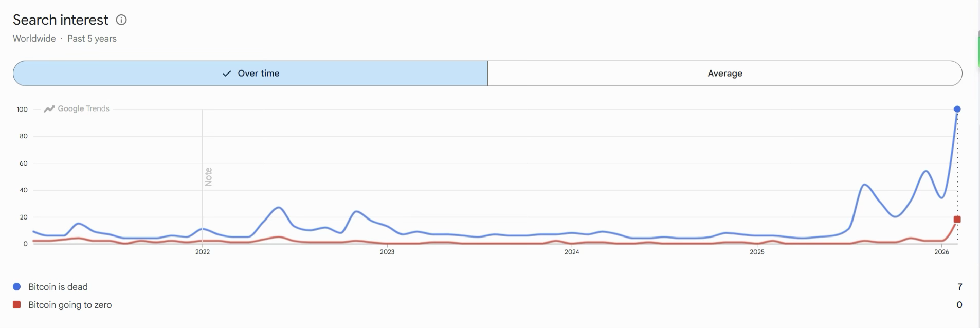Click red legend square for Bitcoin going to zero
This screenshot has height=328, width=980.
(x=16, y=305)
